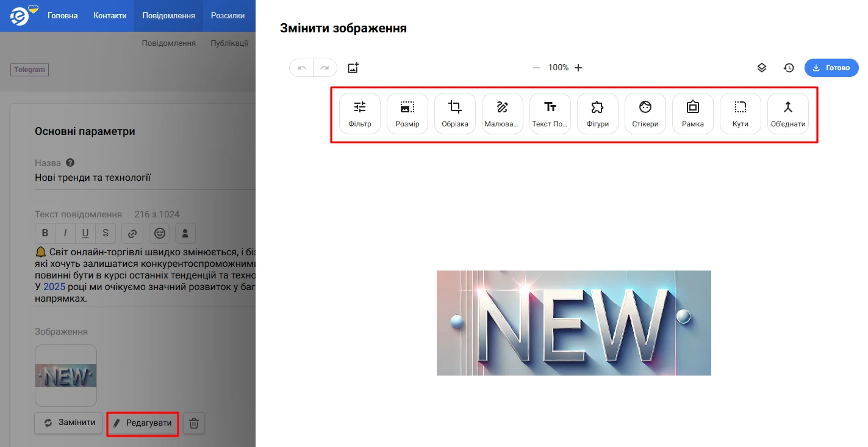Screen dimensions: 868x447
Task: Open the Стікери stickers tool
Action: [645, 114]
